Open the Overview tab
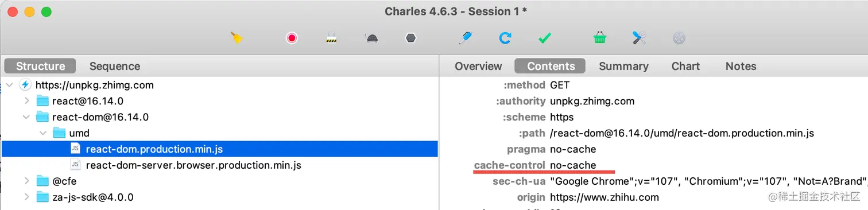This screenshot has height=210, width=868. coord(478,66)
